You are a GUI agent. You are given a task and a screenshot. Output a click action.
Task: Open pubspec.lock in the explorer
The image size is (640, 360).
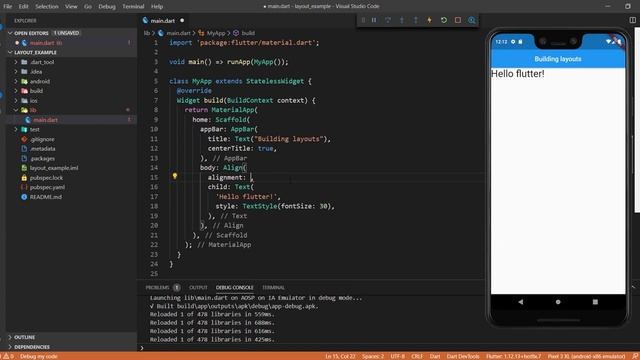pyautogui.click(x=46, y=178)
